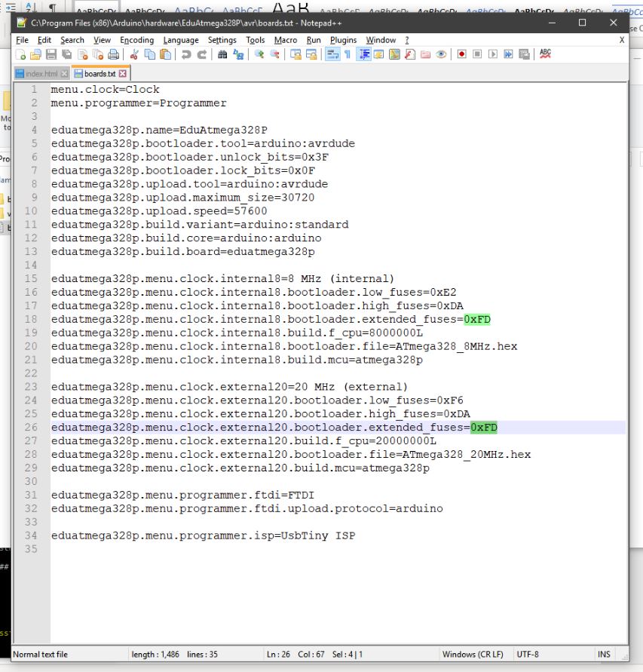643x672 pixels.
Task: Open the ? help menu
Action: point(407,40)
